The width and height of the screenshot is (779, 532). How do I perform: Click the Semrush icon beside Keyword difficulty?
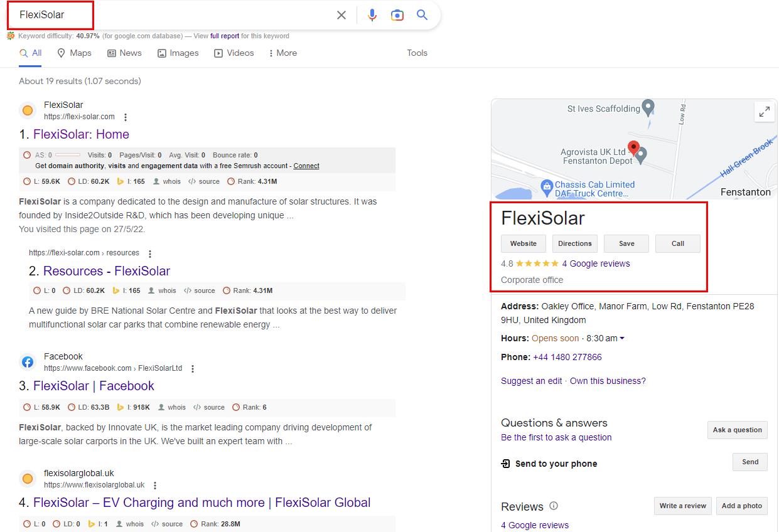[11, 36]
